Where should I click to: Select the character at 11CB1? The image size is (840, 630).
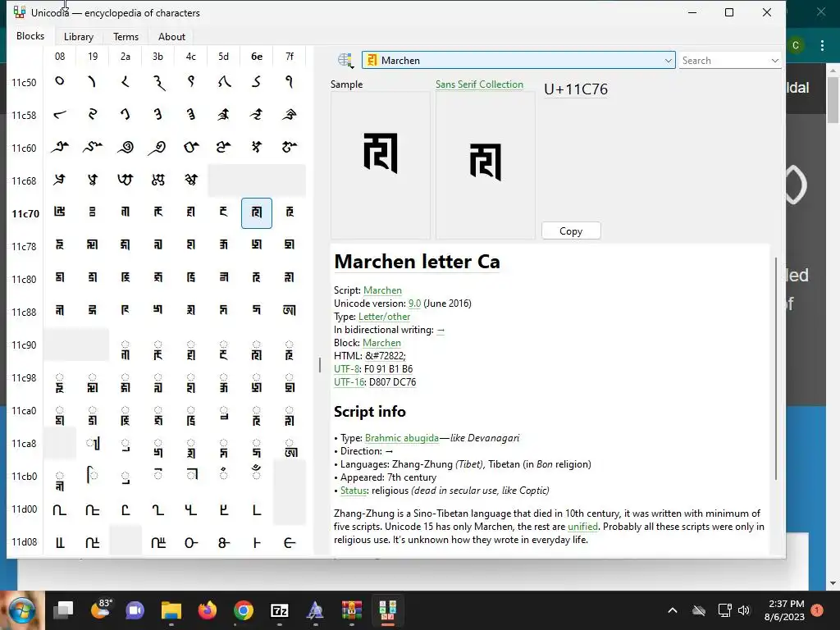pyautogui.click(x=92, y=475)
